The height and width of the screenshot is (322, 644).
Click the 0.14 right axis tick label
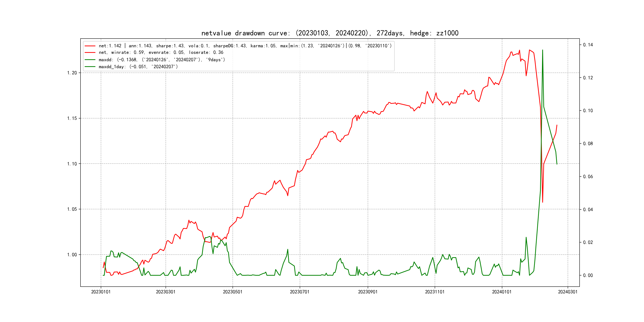[588, 45]
